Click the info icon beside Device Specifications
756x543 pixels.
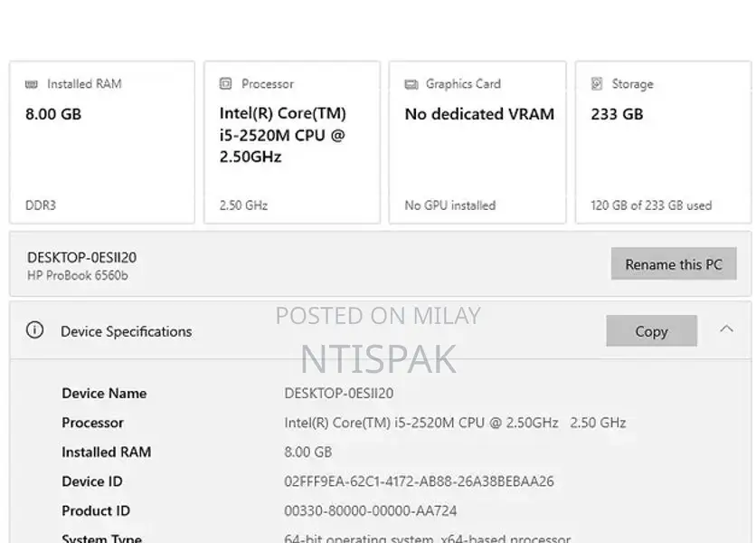pos(34,330)
